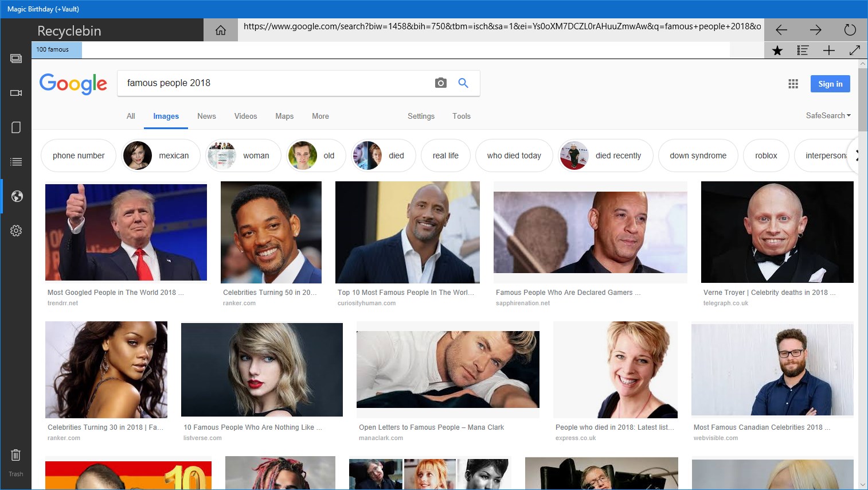
Task: Switch to News tab
Action: [x=206, y=116]
